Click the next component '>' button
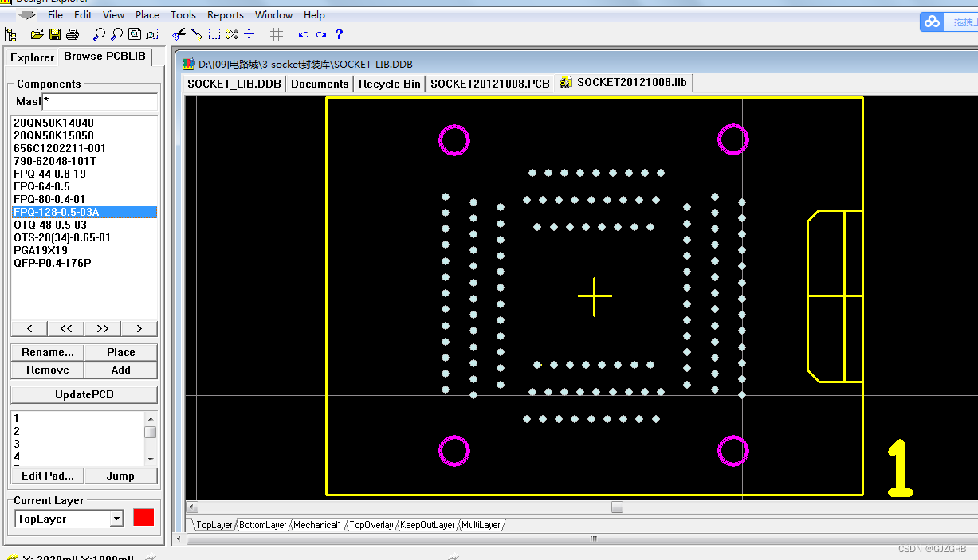The image size is (978, 560). coord(139,328)
